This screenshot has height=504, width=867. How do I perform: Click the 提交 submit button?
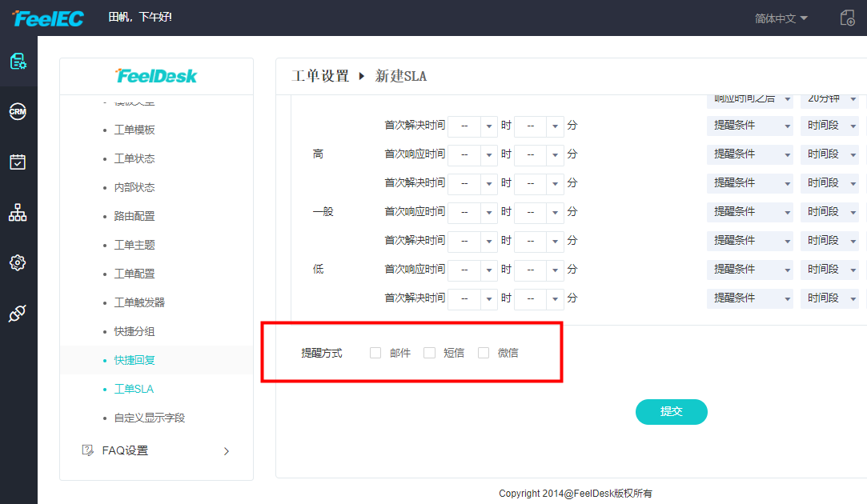point(671,411)
